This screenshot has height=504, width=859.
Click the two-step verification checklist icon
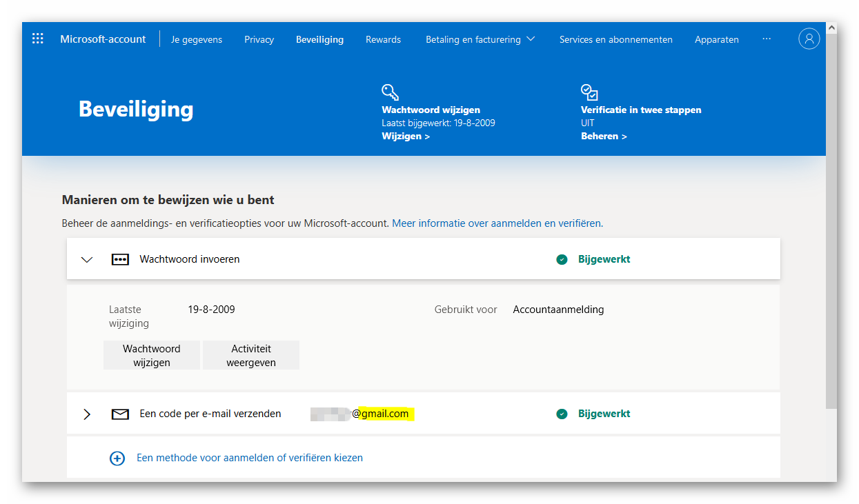tap(589, 92)
